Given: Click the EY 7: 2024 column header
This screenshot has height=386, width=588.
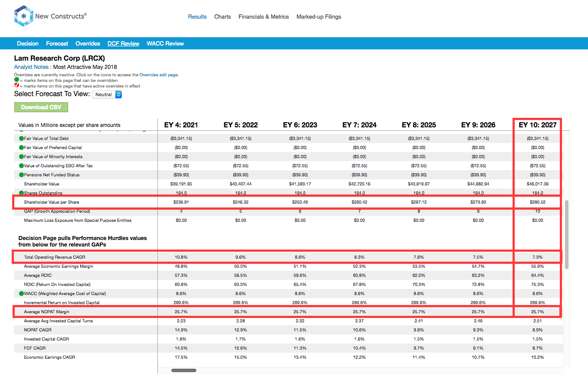Looking at the screenshot, I should 359,125.
